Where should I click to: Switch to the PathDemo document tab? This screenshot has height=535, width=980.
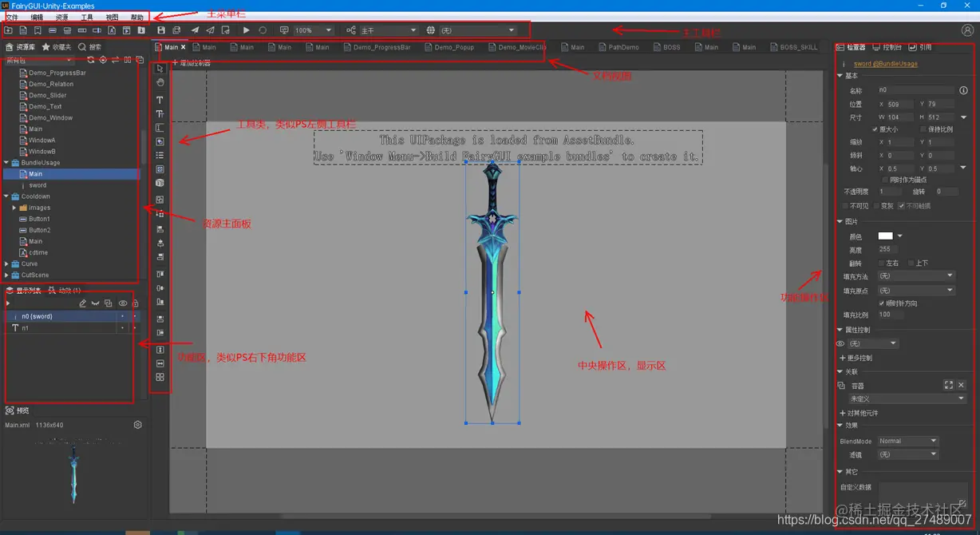click(618, 47)
